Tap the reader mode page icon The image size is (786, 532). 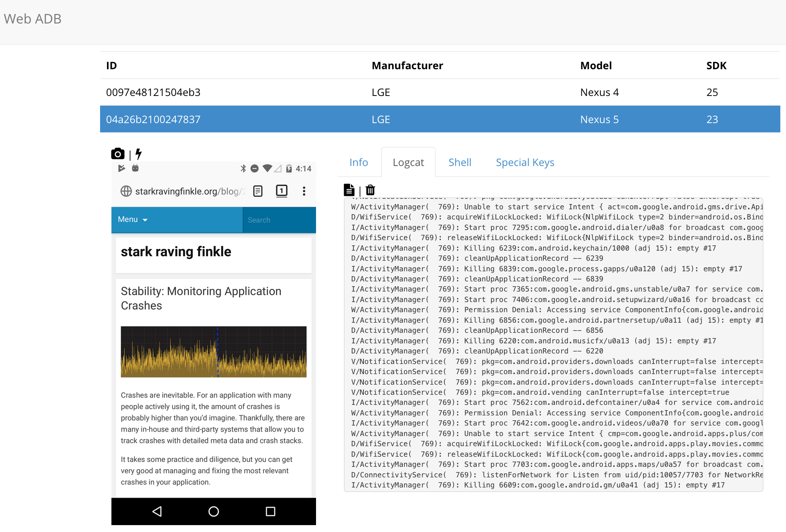pos(258,191)
